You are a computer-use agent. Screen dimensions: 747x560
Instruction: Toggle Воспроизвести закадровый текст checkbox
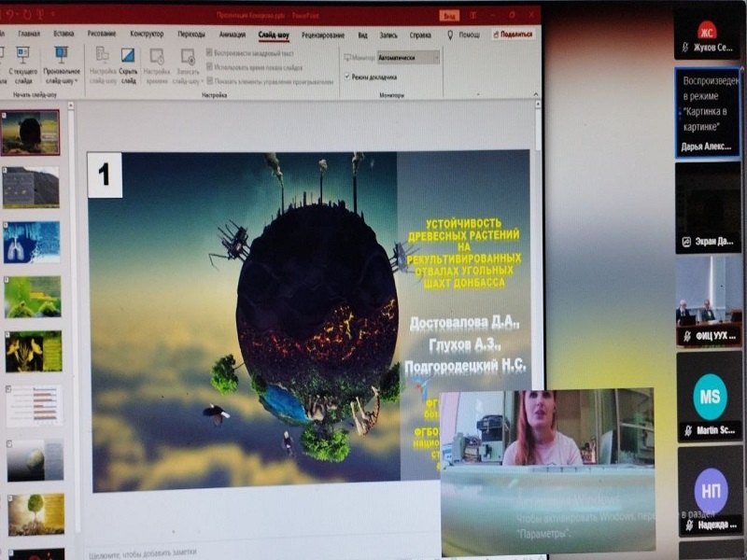[209, 52]
